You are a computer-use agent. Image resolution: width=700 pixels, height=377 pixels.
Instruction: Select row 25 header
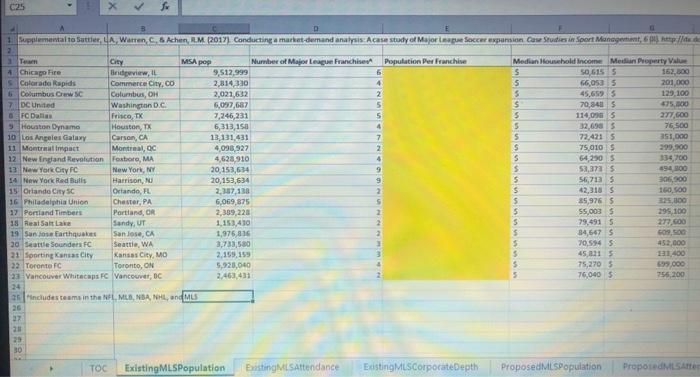pos(16,297)
